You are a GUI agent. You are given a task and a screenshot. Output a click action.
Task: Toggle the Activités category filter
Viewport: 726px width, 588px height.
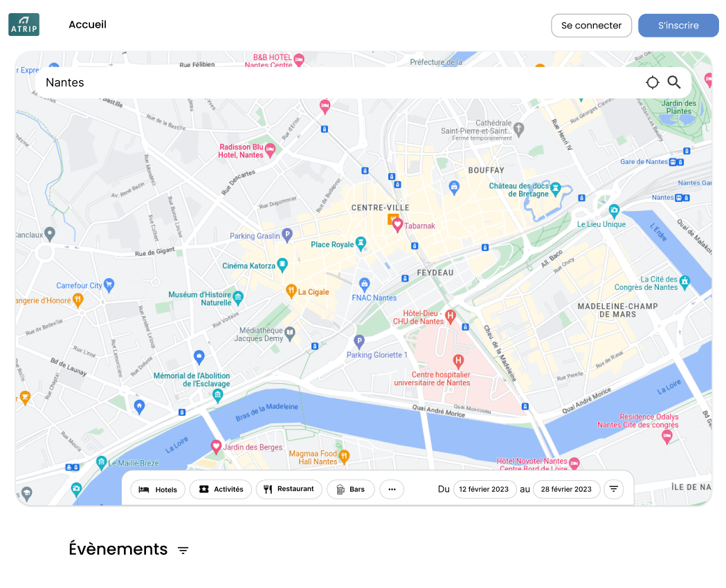pyautogui.click(x=220, y=489)
